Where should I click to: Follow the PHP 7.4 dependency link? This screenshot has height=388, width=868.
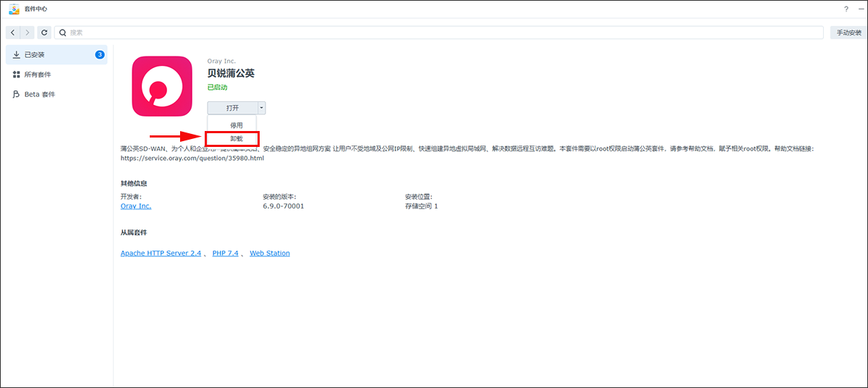tap(225, 253)
